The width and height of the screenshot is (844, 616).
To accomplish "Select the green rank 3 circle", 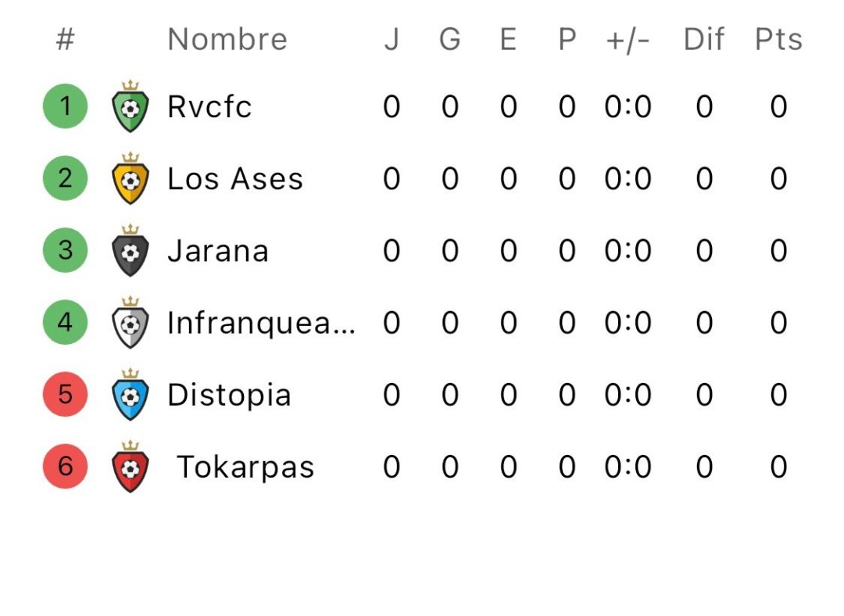I will pyautogui.click(x=65, y=250).
